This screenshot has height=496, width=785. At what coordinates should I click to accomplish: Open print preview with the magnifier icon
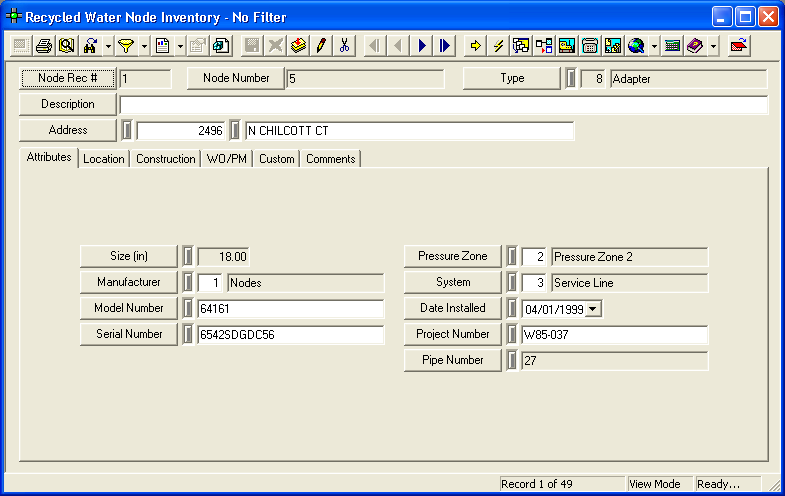point(67,46)
